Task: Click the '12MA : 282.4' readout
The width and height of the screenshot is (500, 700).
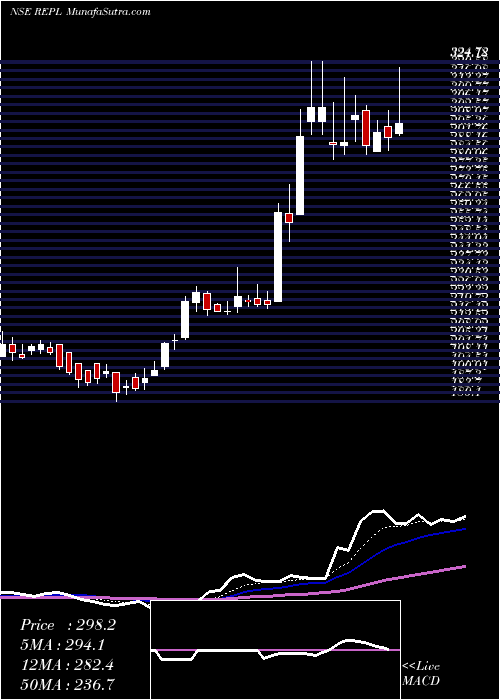Action: (x=67, y=665)
